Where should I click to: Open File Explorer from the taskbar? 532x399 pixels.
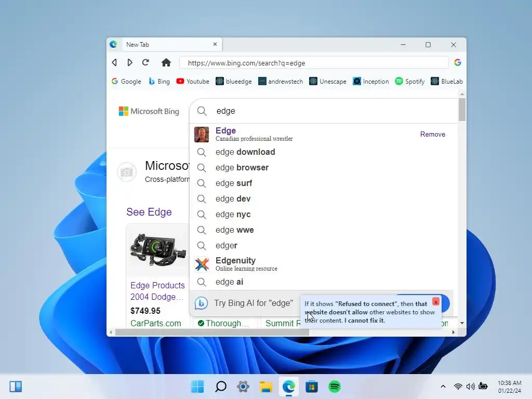click(x=266, y=387)
